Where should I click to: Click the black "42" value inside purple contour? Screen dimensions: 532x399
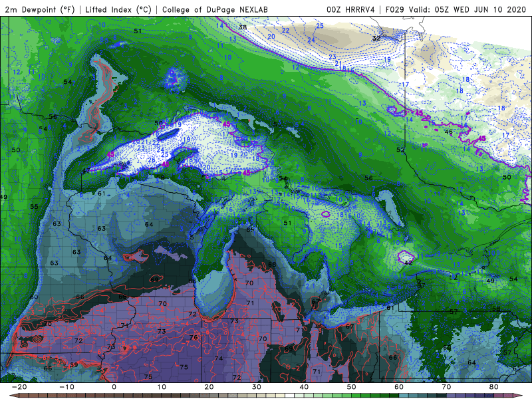[408, 262]
